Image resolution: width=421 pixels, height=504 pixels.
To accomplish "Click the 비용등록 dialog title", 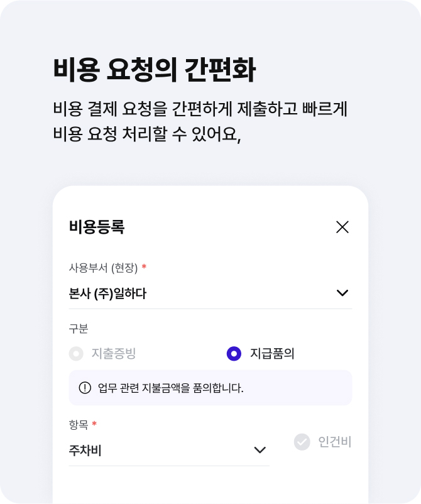I will tap(97, 227).
